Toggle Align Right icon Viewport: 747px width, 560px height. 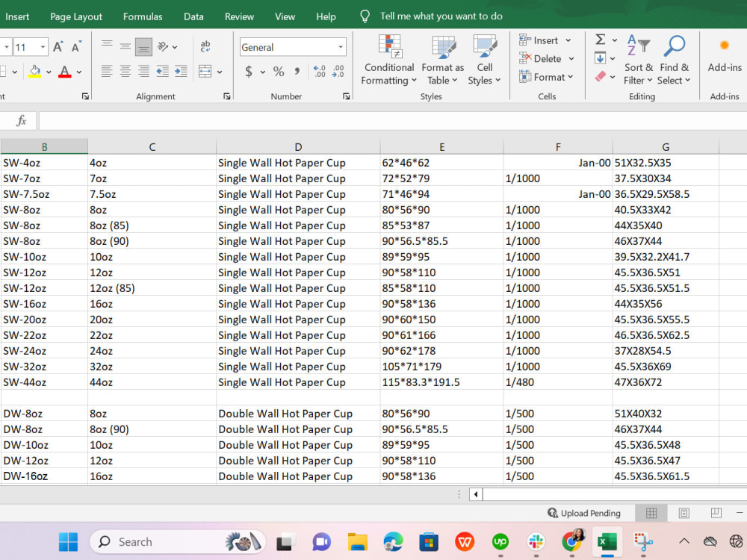pos(143,72)
